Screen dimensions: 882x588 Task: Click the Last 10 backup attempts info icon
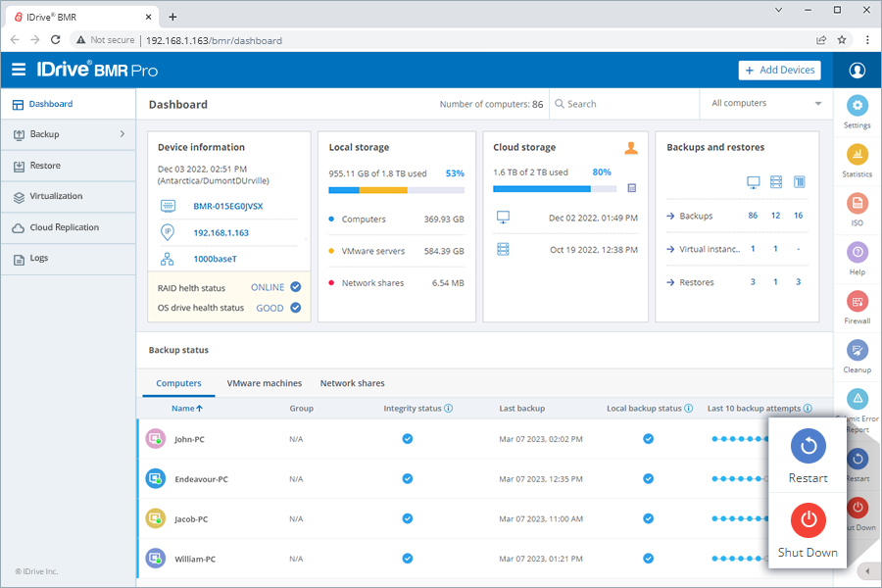pyautogui.click(x=808, y=409)
